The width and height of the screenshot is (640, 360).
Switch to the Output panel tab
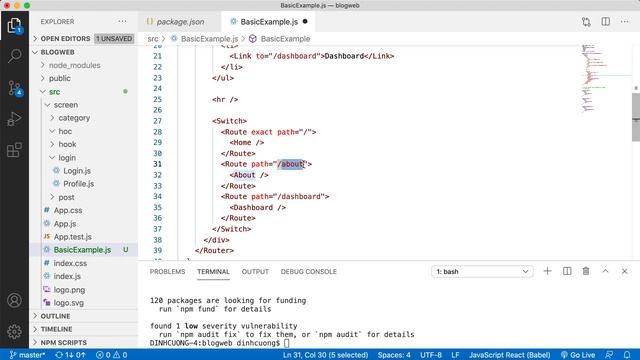tap(255, 271)
